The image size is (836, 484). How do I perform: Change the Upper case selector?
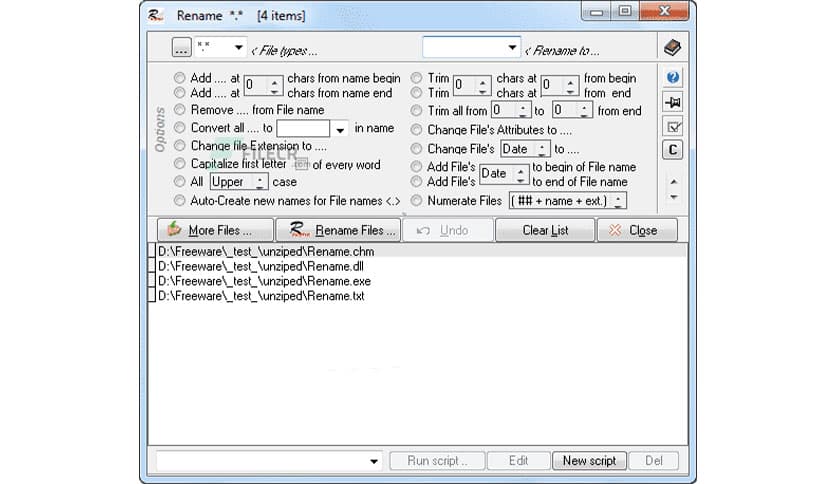point(238,182)
